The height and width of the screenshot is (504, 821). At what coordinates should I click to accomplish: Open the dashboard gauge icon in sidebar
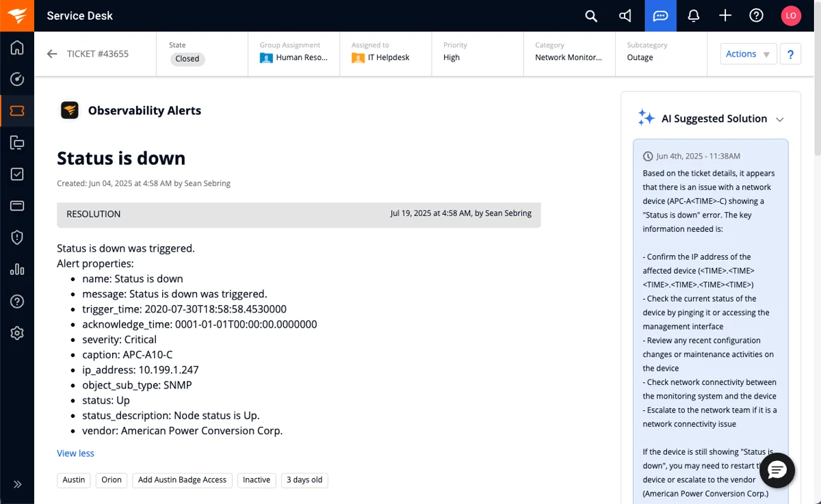point(17,79)
